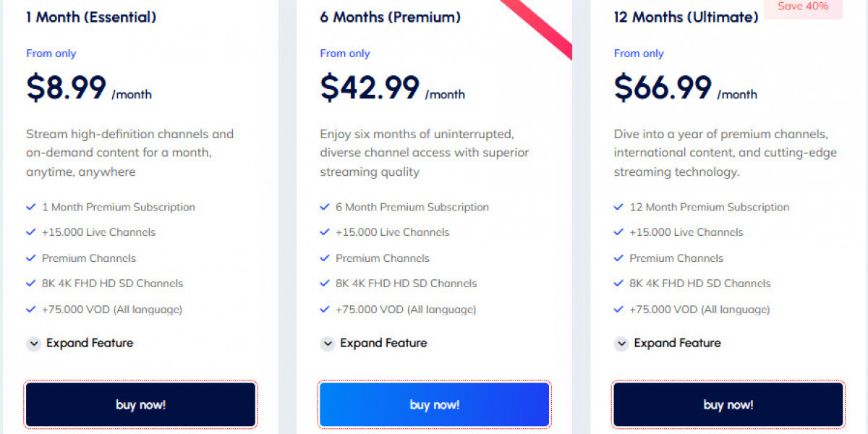Click buy now for 1 Month Essential plan

click(140, 404)
